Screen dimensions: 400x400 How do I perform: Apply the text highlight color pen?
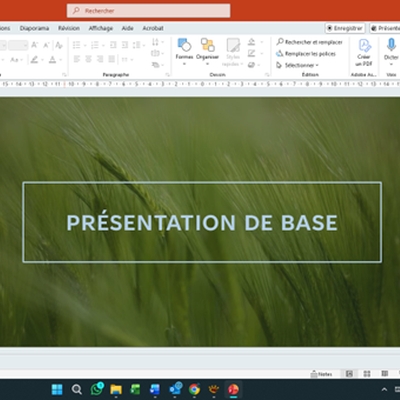34,60
